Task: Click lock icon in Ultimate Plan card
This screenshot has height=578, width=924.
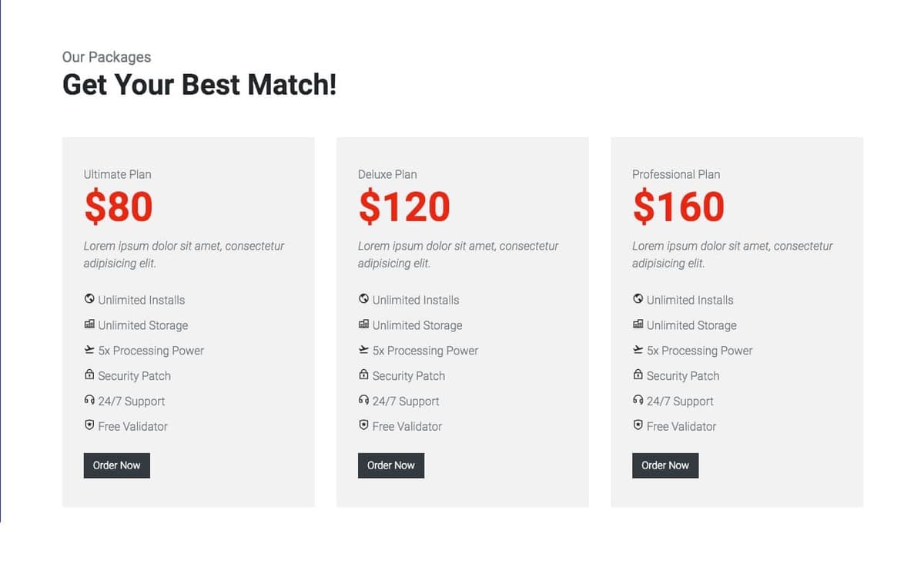Action: [x=89, y=375]
